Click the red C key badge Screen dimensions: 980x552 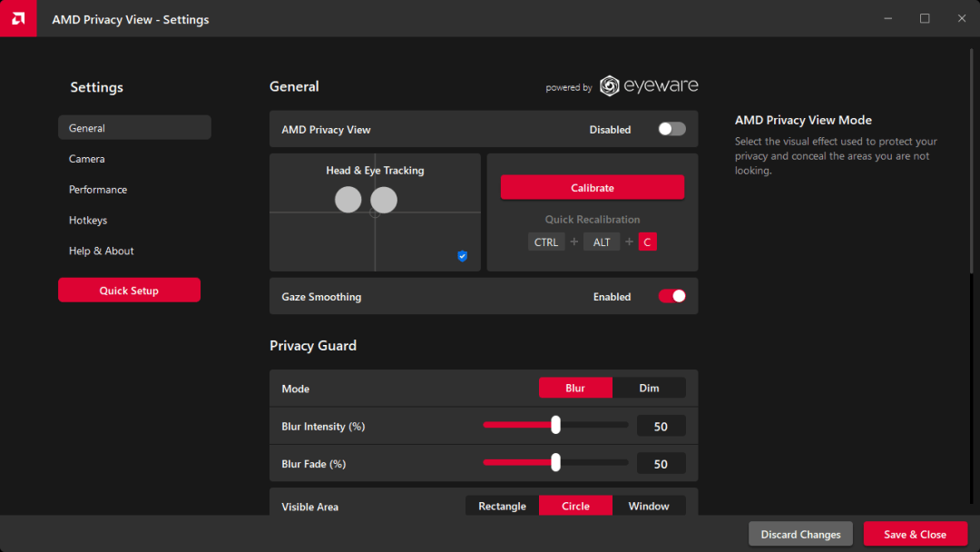[x=647, y=241]
